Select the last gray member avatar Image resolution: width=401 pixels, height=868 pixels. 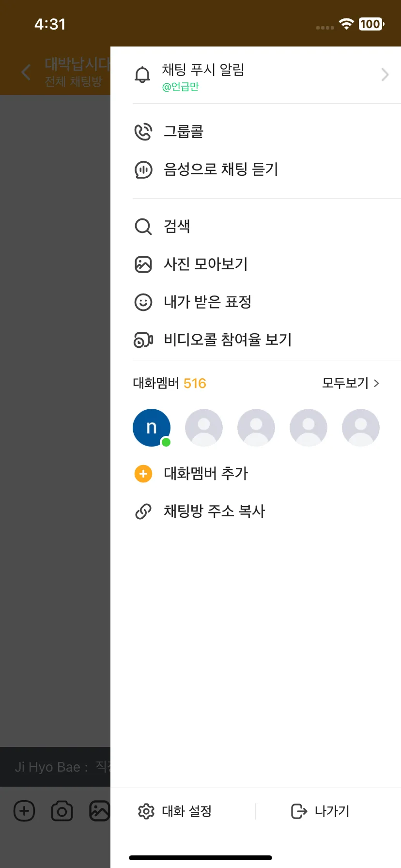coord(361,428)
